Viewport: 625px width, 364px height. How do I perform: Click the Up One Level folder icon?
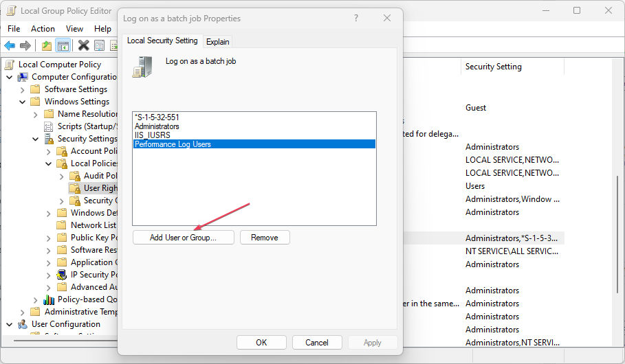click(x=46, y=46)
